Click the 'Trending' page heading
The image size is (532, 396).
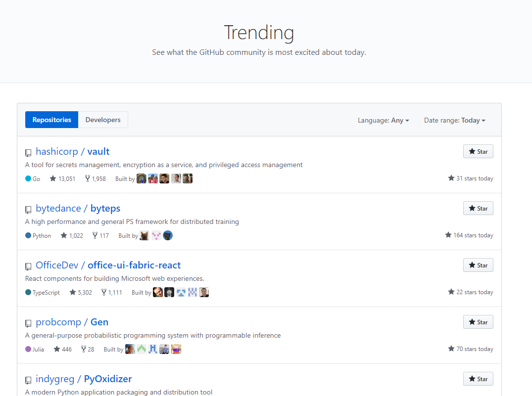(x=259, y=33)
